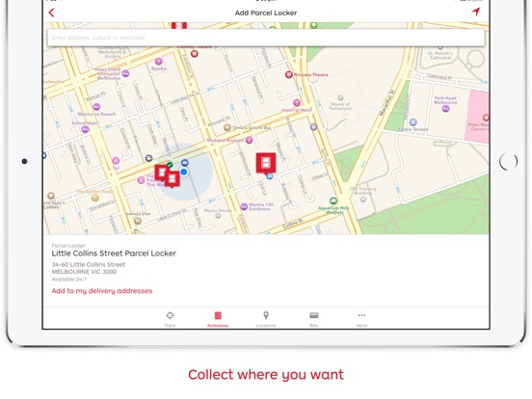Tap the Mantra 100 Exhibition hotel marker
This screenshot has height=399, width=532.
[x=244, y=206]
